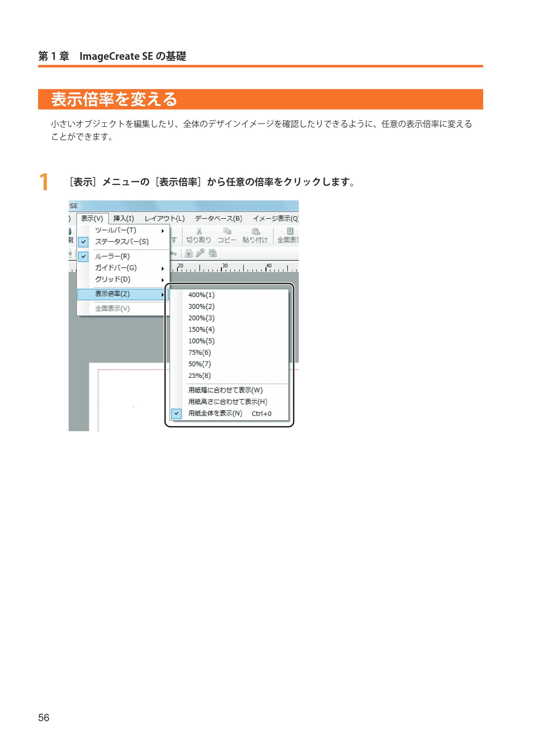
Task: Choose 150%(4) zoom level
Action: tap(229, 330)
